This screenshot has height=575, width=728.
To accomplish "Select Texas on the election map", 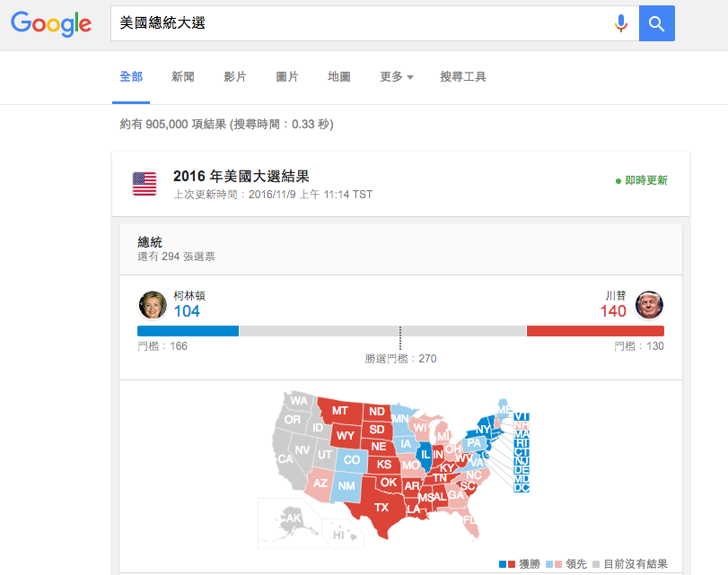I will point(381,509).
